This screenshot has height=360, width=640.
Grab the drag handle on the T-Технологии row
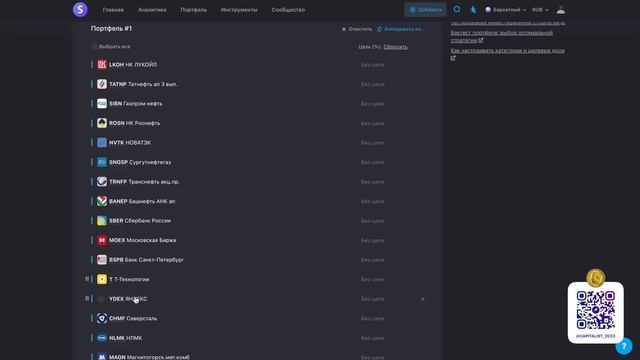tap(87, 279)
